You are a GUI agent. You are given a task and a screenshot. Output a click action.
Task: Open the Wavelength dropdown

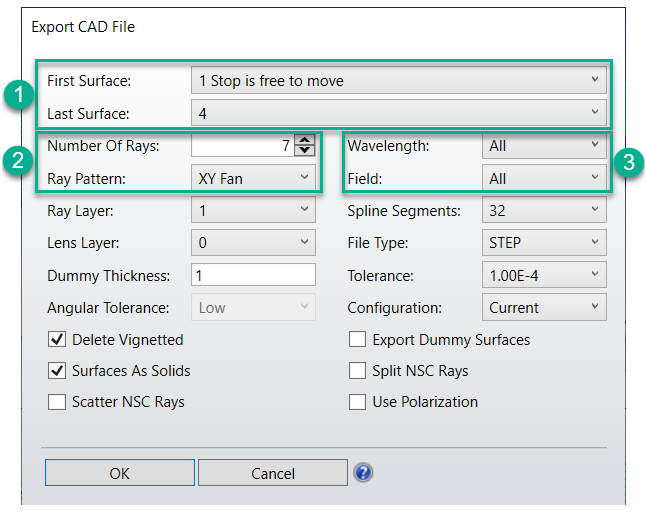tap(544, 146)
